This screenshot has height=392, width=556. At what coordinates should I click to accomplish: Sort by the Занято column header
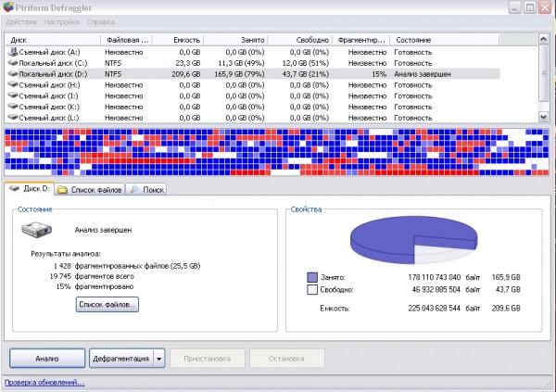pyautogui.click(x=235, y=40)
